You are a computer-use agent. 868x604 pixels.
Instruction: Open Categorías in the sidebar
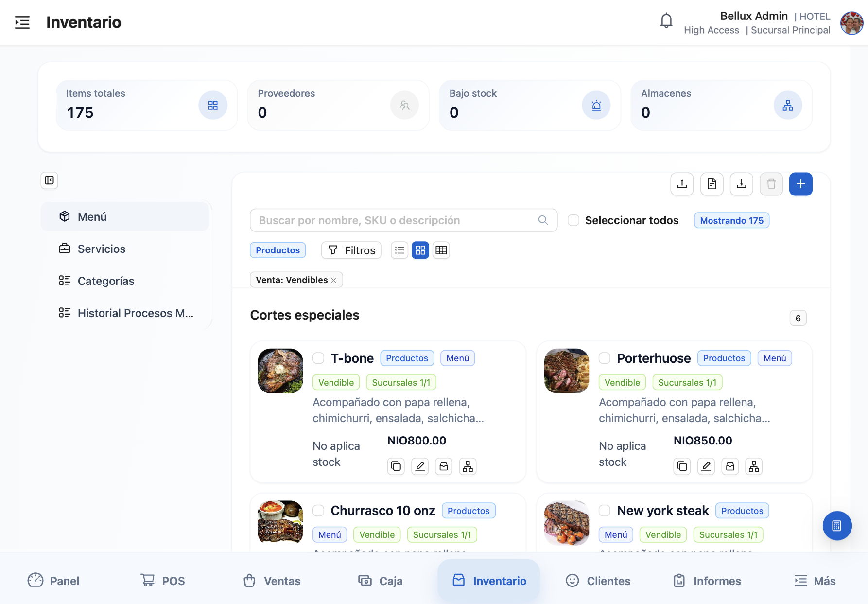tap(125, 281)
